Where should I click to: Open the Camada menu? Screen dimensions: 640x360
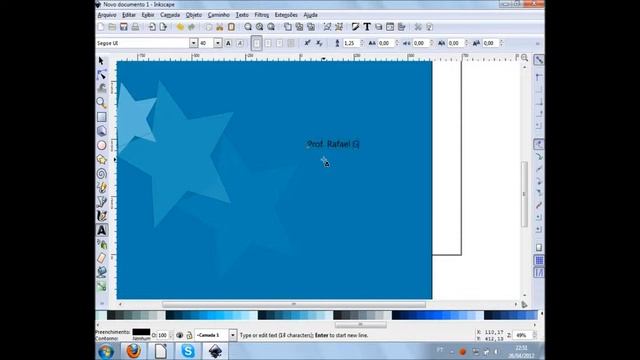coord(170,15)
